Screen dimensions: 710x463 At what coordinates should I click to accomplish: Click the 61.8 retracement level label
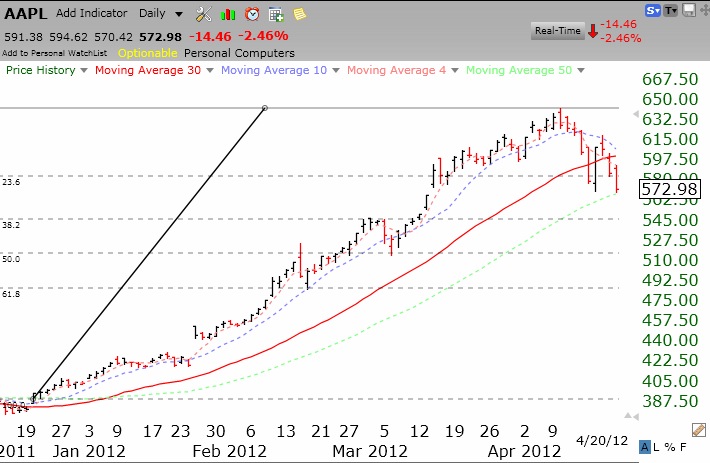[x=11, y=294]
